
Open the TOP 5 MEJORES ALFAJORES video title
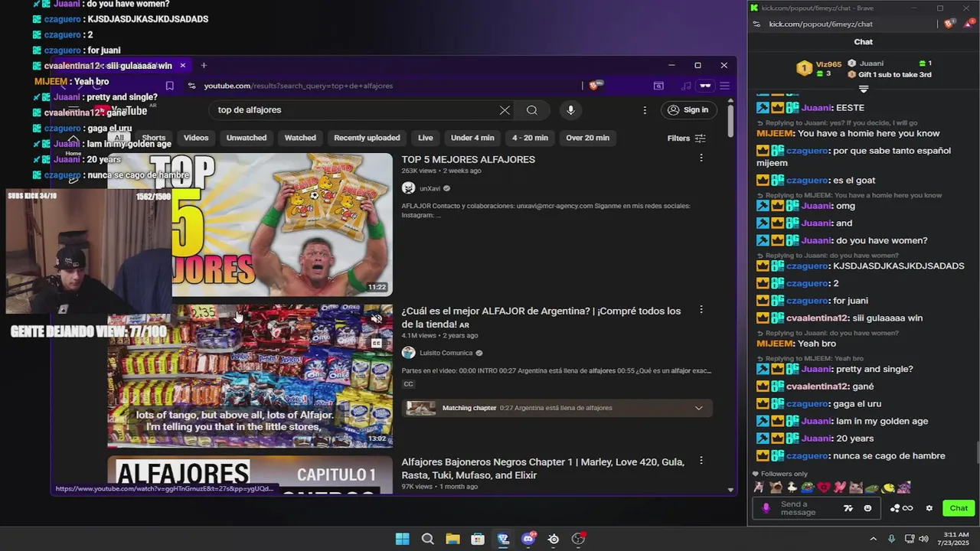click(x=469, y=160)
